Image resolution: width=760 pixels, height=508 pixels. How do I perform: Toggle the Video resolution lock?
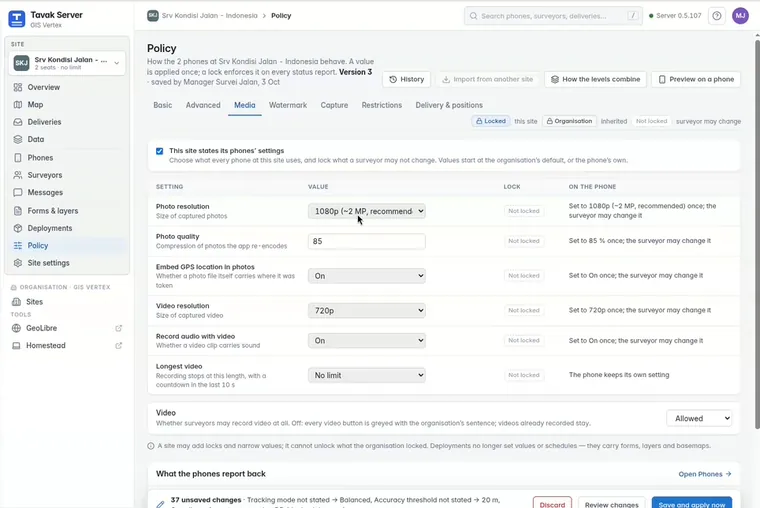click(523, 310)
